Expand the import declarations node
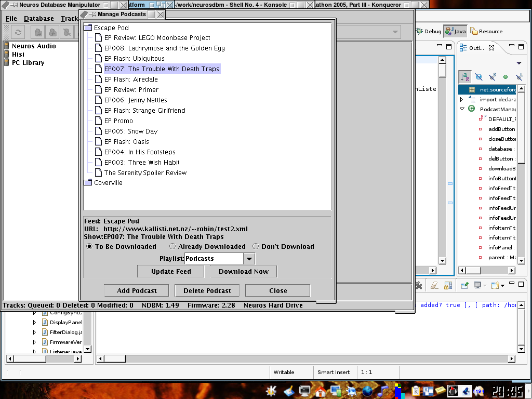 [462, 99]
